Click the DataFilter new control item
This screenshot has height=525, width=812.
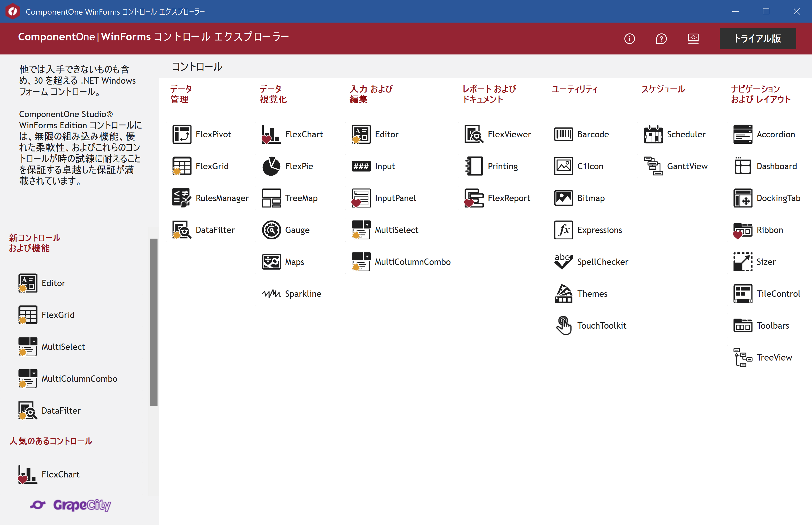60,410
